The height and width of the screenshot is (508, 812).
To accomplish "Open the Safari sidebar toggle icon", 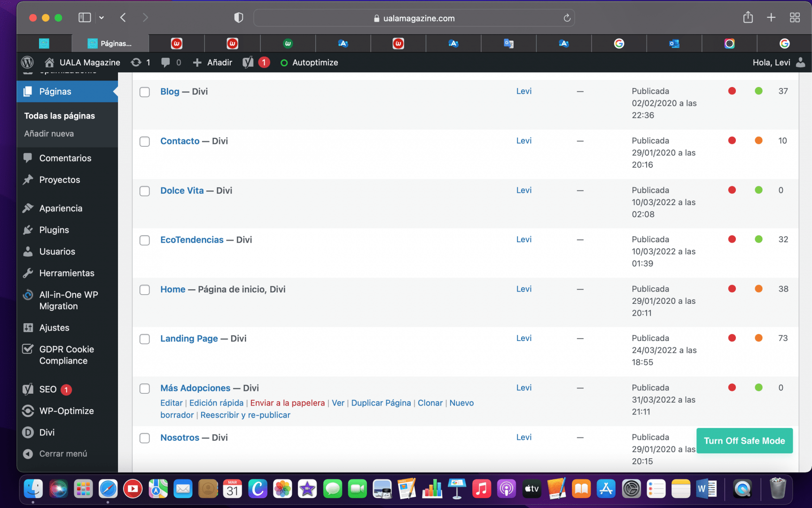I will point(85,18).
